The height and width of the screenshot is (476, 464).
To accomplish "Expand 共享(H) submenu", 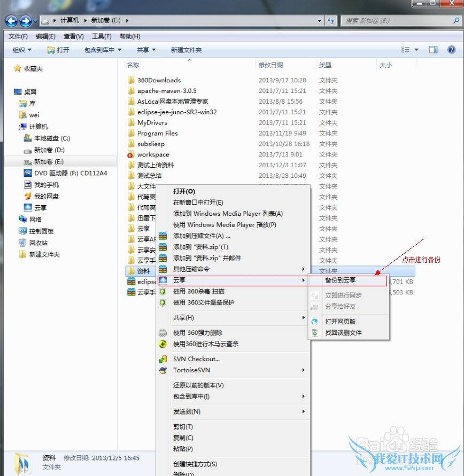I will [x=233, y=317].
